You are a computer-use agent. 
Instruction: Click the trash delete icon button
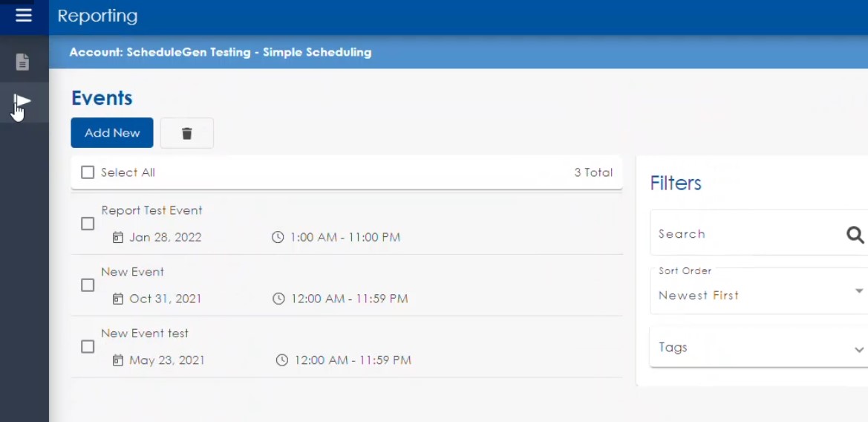click(187, 133)
